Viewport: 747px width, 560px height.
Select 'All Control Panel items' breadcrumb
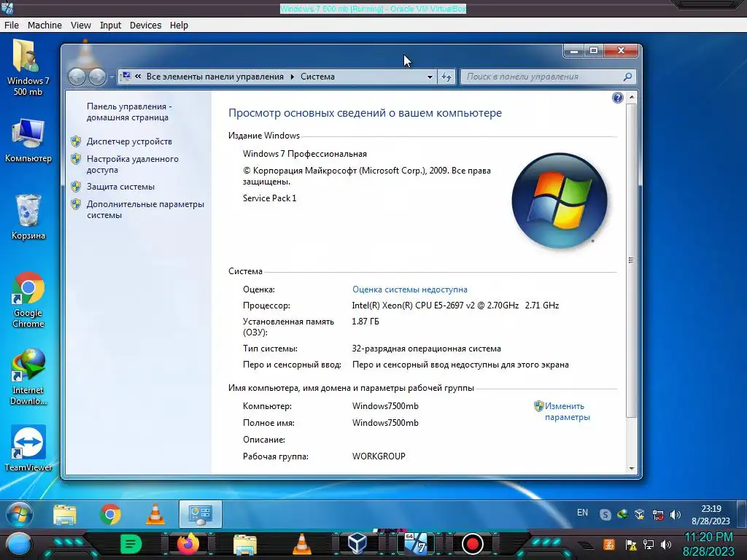(215, 77)
